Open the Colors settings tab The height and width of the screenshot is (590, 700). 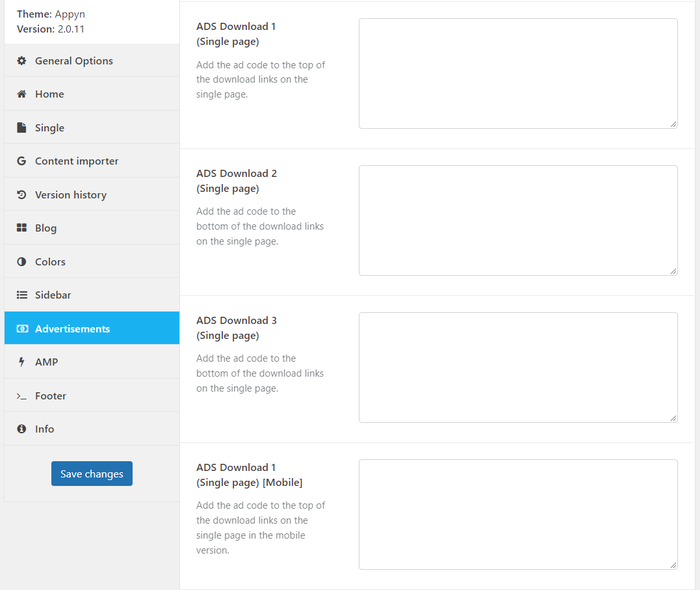(x=92, y=261)
